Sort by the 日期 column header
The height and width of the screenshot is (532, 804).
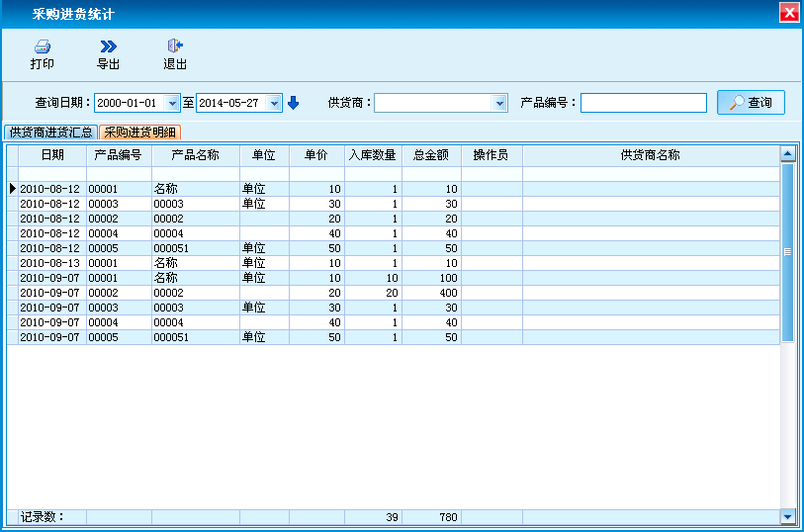tap(52, 155)
